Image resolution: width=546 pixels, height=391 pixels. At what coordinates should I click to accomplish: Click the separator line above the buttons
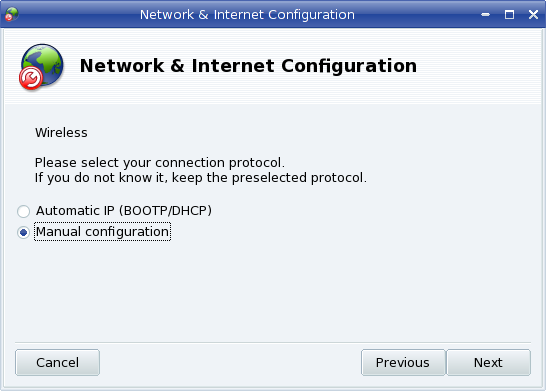click(273, 343)
